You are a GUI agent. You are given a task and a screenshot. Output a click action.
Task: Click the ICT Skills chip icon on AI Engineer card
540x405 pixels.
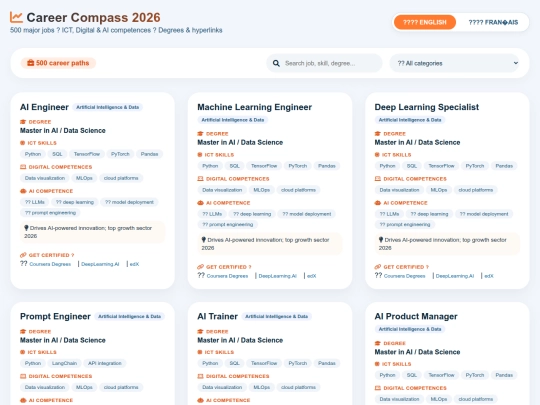click(x=23, y=143)
